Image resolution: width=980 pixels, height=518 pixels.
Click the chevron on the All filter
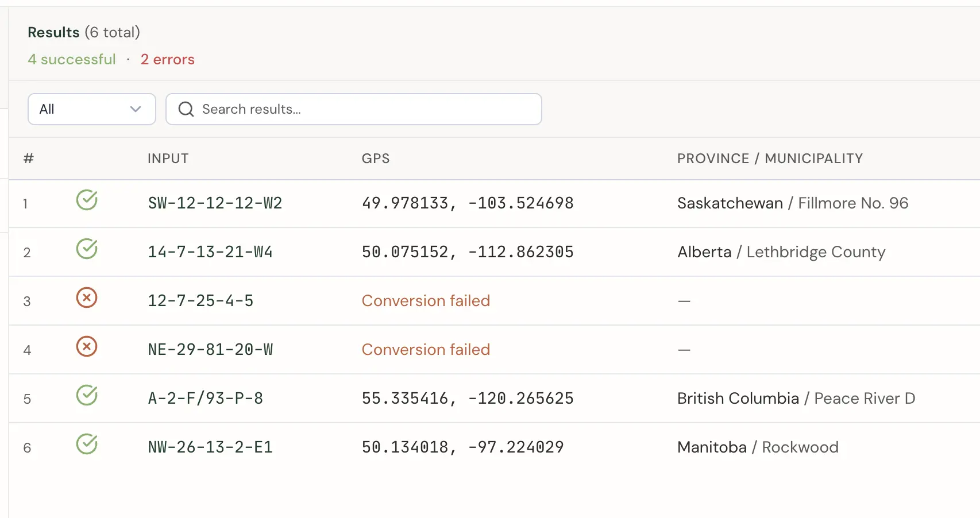(x=136, y=109)
